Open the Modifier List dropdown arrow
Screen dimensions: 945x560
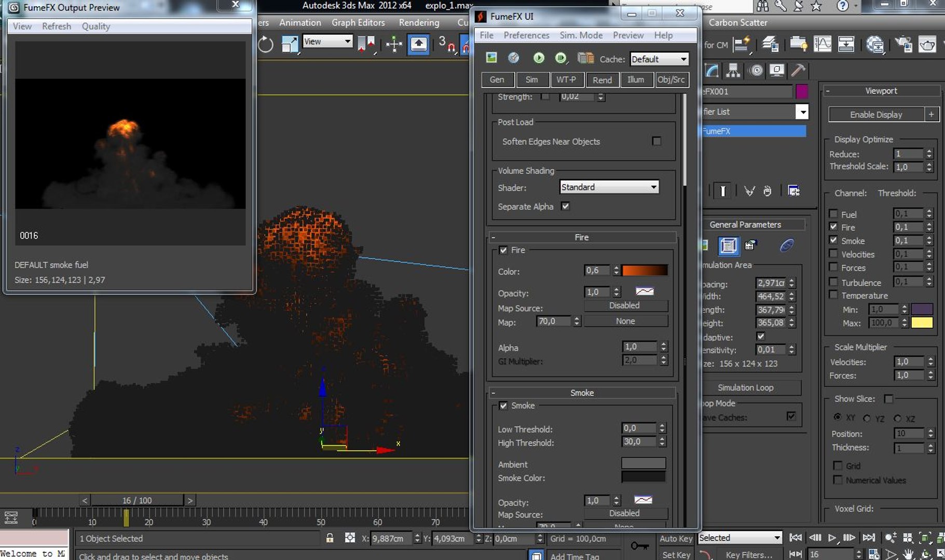coord(802,111)
